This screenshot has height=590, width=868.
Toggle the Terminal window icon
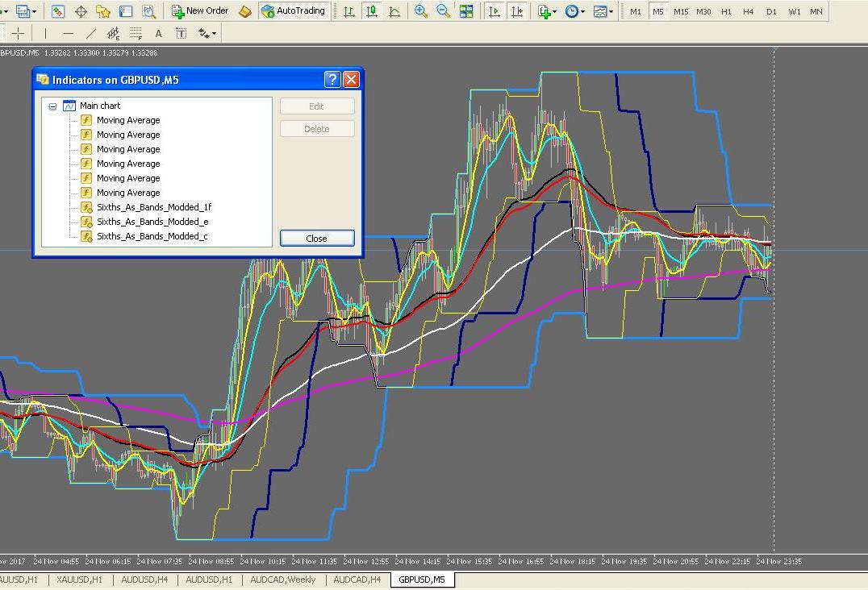[126, 11]
